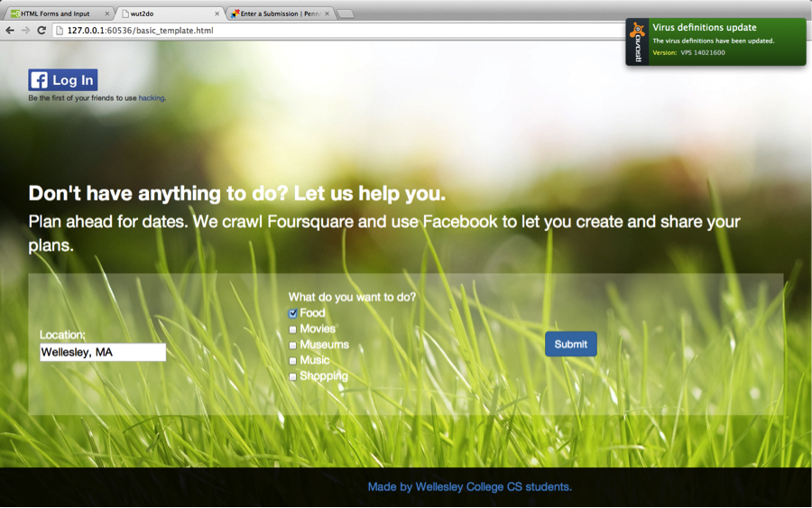This screenshot has height=508, width=812.
Task: Close the HTML Forms and Input tab
Action: click(x=107, y=14)
